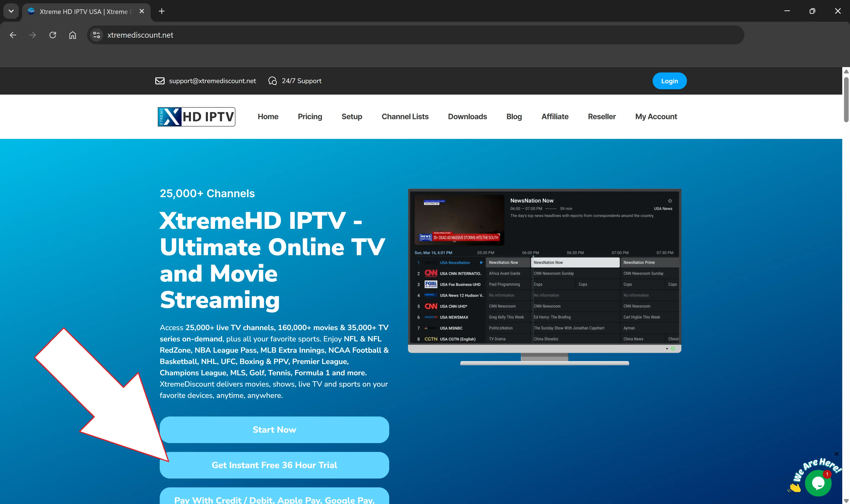The height and width of the screenshot is (504, 850).
Task: Click the scrollbar down arrow
Action: [x=846, y=501]
